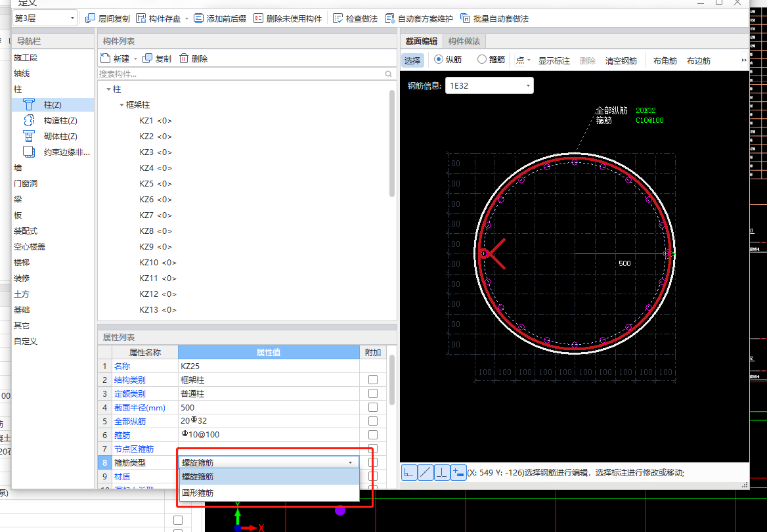This screenshot has height=532, width=767.
Task: Click the 布边筋 button
Action: 699,60
